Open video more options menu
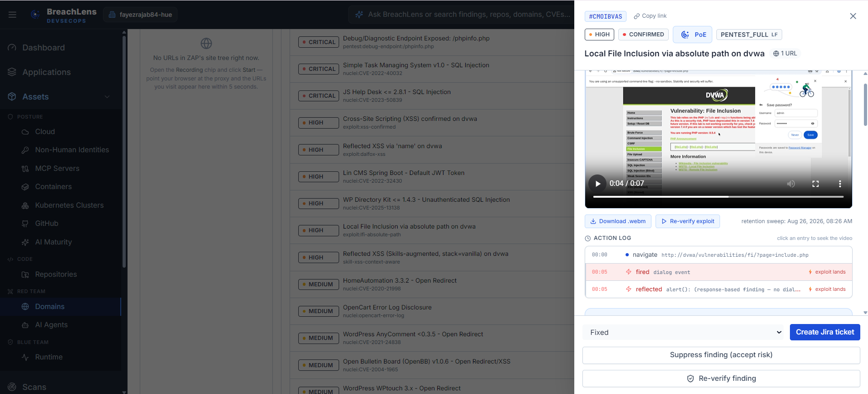Image resolution: width=868 pixels, height=394 pixels. [840, 184]
